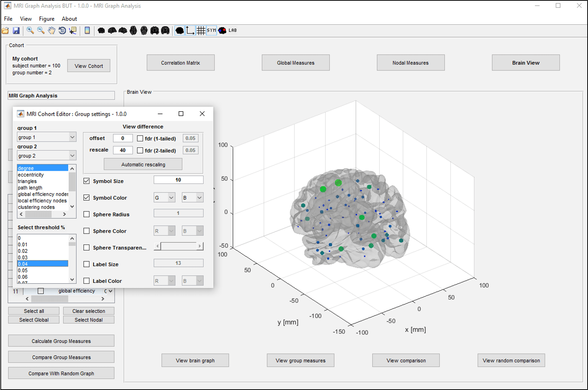Image resolution: width=588 pixels, height=390 pixels.
Task: Insert colorbar using the toolbar icon
Action: pos(87,31)
